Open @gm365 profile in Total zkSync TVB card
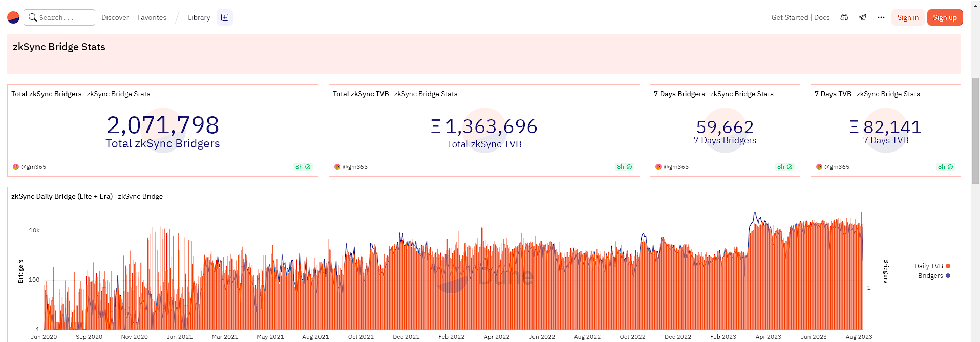 355,167
